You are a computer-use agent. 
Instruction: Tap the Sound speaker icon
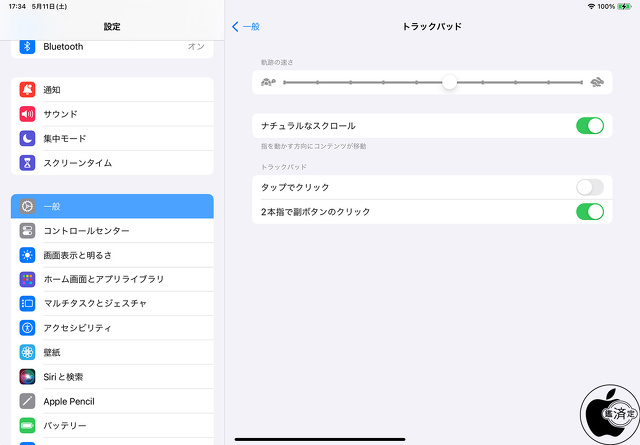point(27,114)
